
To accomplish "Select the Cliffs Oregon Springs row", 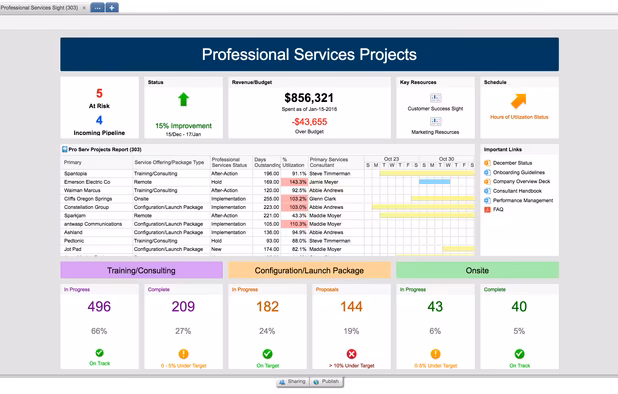I will click(268, 199).
